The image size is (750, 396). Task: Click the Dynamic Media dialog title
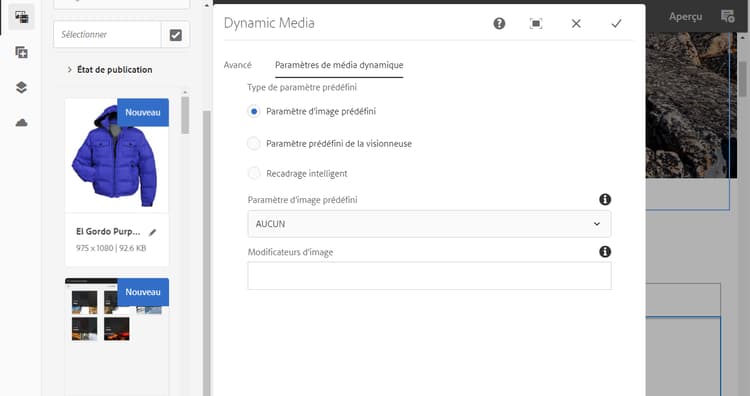click(x=269, y=23)
